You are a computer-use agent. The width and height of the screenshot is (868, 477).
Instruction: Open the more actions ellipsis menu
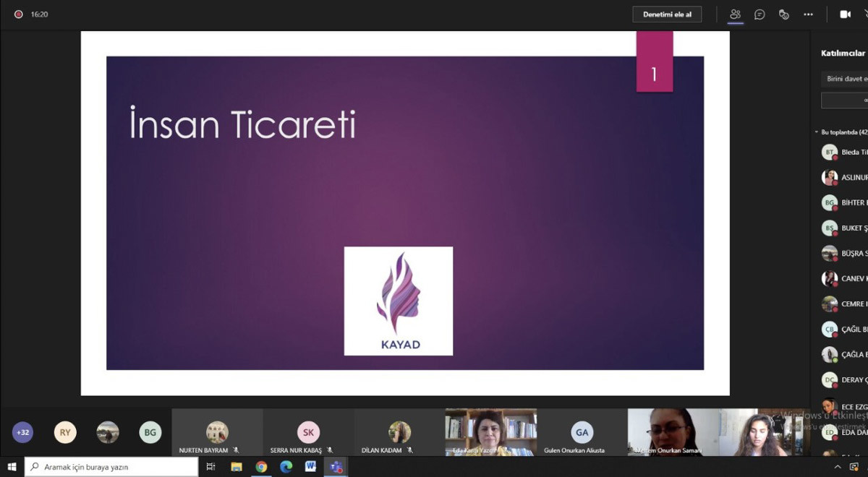click(x=808, y=14)
